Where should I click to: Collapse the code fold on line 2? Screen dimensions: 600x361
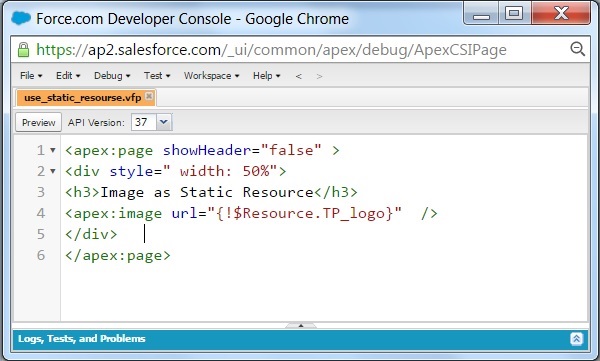pyautogui.click(x=53, y=171)
